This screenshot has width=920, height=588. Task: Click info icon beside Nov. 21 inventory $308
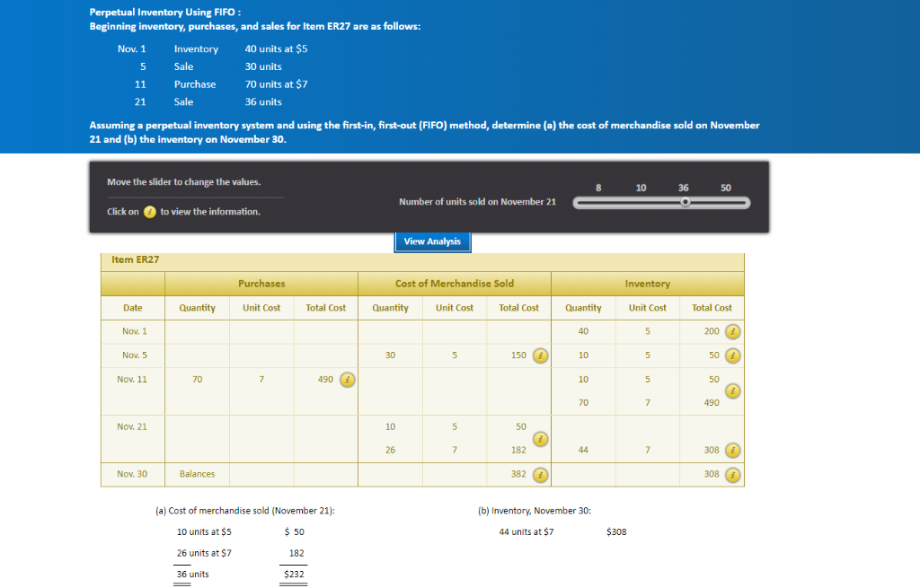(732, 451)
